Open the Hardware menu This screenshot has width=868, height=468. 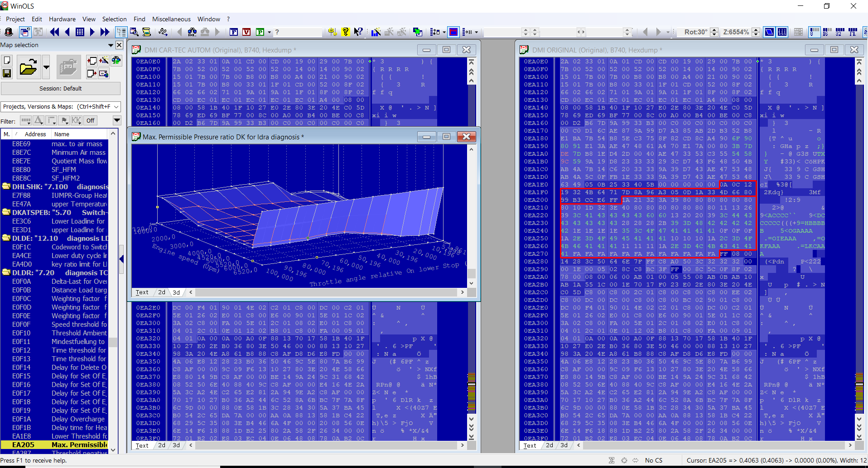[x=62, y=19]
